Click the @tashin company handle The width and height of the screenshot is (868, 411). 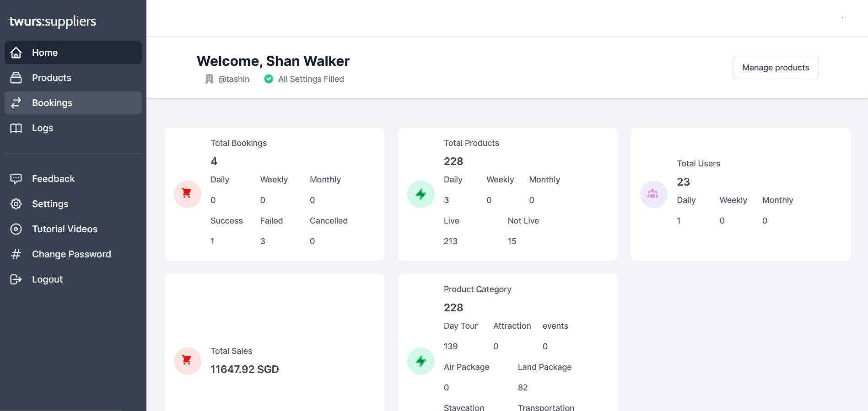233,79
